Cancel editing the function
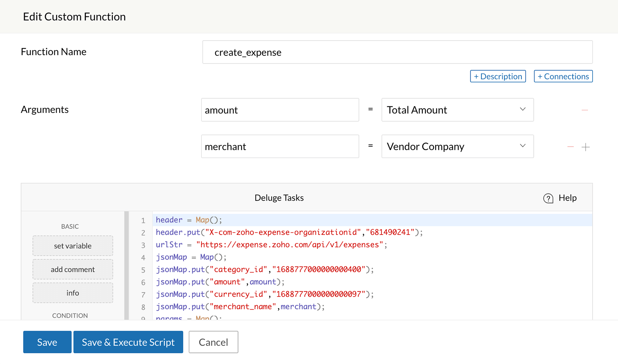The height and width of the screenshot is (364, 618). point(213,342)
